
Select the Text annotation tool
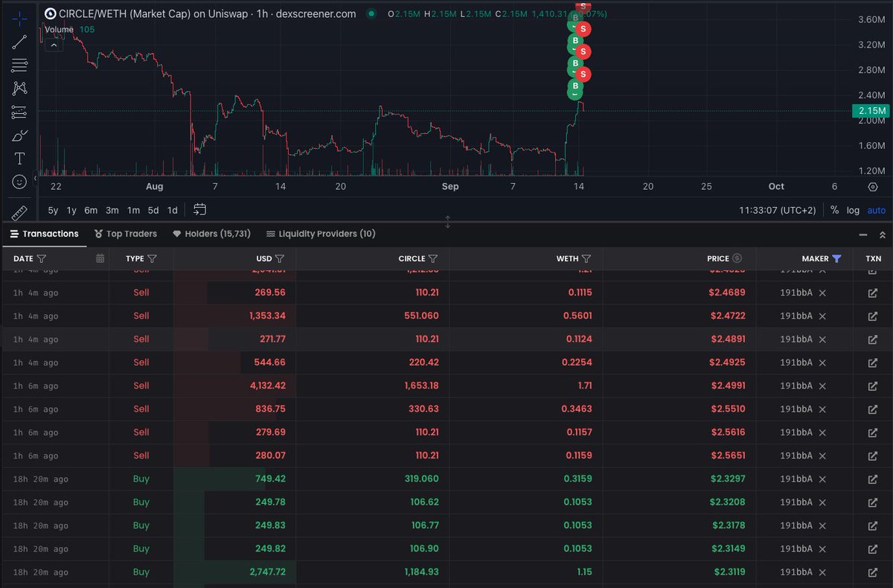(x=19, y=159)
